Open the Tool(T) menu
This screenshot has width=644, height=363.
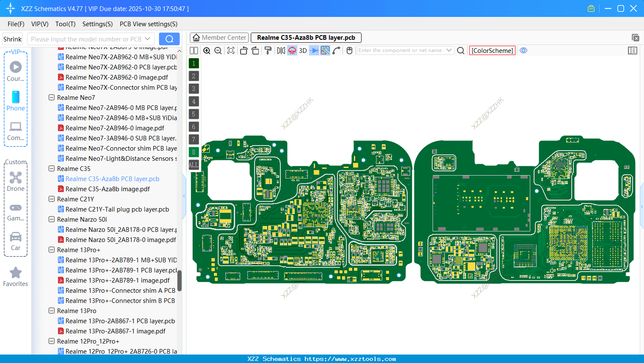66,24
